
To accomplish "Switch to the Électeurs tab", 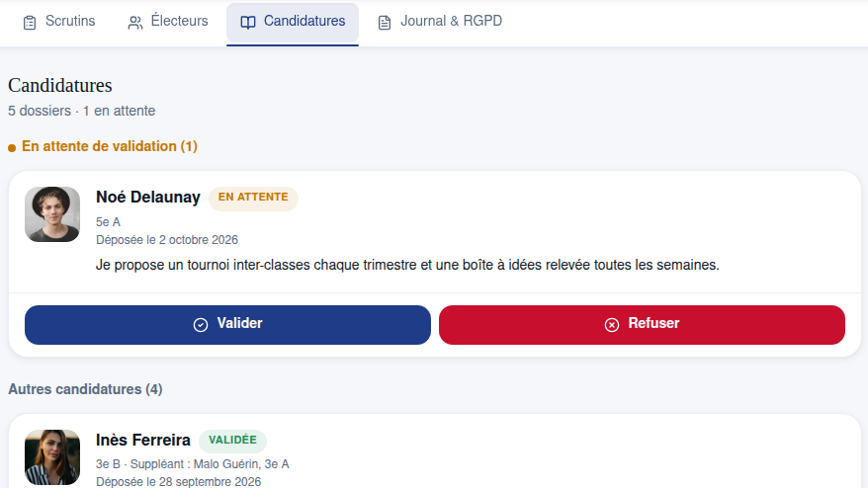I will pos(168,22).
